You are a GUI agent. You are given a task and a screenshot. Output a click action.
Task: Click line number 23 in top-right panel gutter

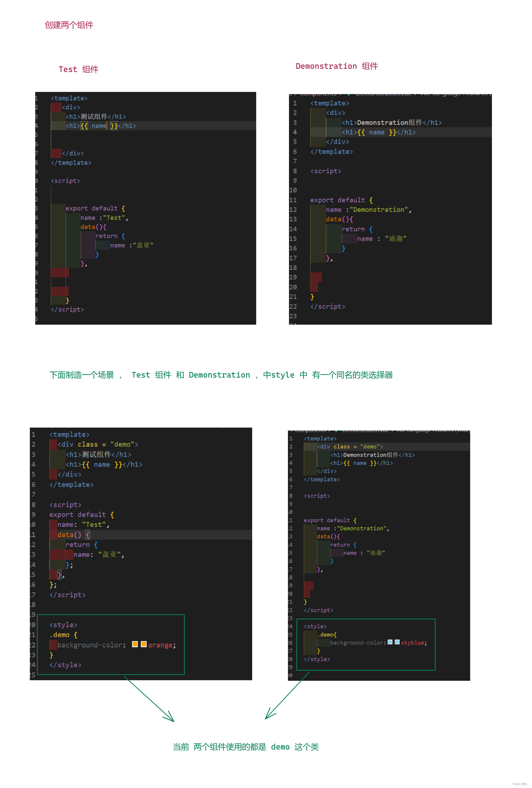pos(293,316)
